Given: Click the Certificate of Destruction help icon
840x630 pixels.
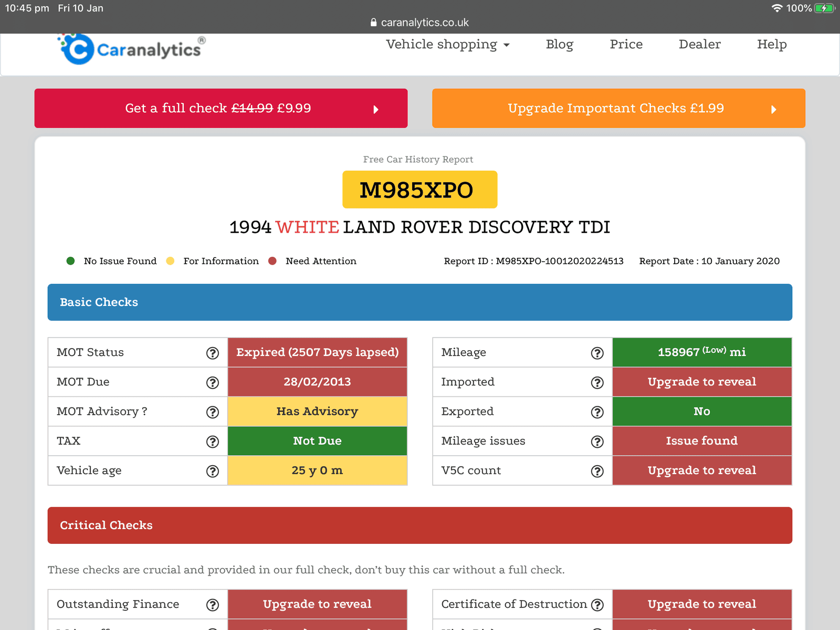Looking at the screenshot, I should 597,605.
